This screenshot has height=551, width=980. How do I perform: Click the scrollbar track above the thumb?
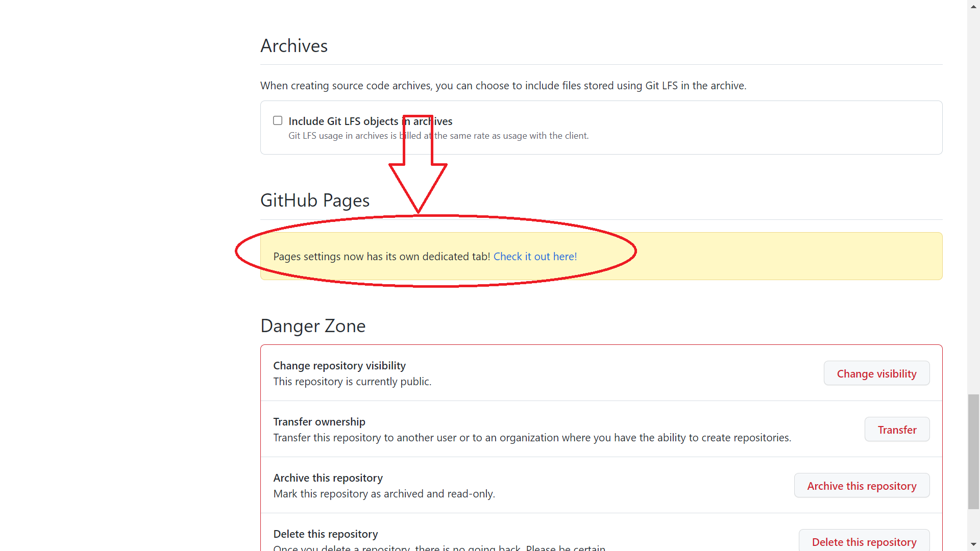[x=973, y=204]
